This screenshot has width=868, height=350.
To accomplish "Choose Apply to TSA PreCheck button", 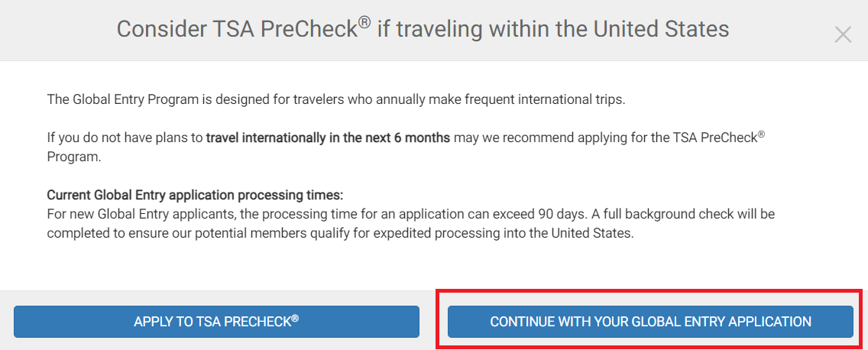I will coord(216,321).
